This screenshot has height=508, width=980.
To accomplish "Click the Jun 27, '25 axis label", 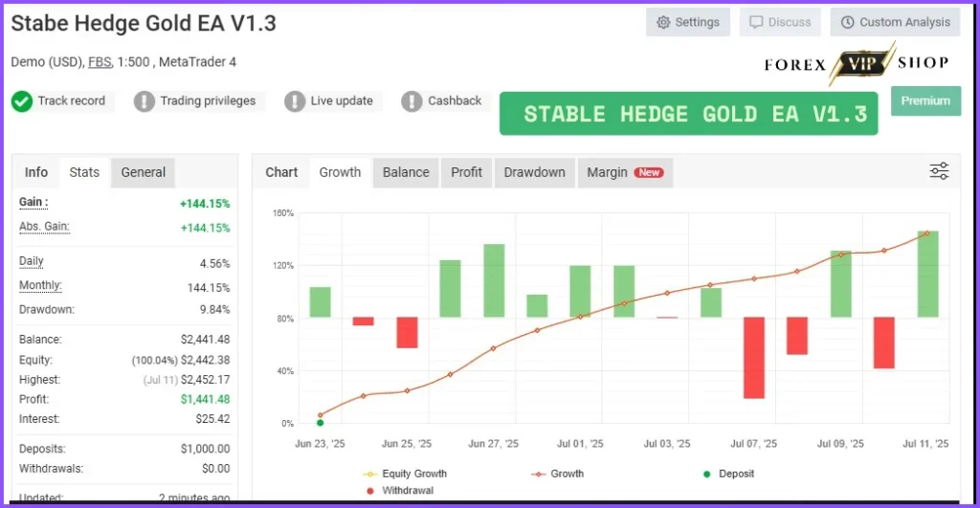I will click(493, 444).
